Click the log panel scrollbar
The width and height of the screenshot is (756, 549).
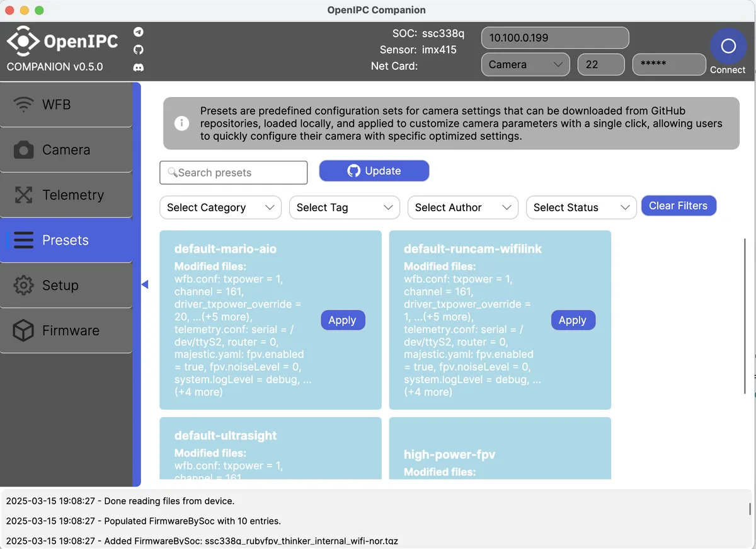tap(750, 509)
